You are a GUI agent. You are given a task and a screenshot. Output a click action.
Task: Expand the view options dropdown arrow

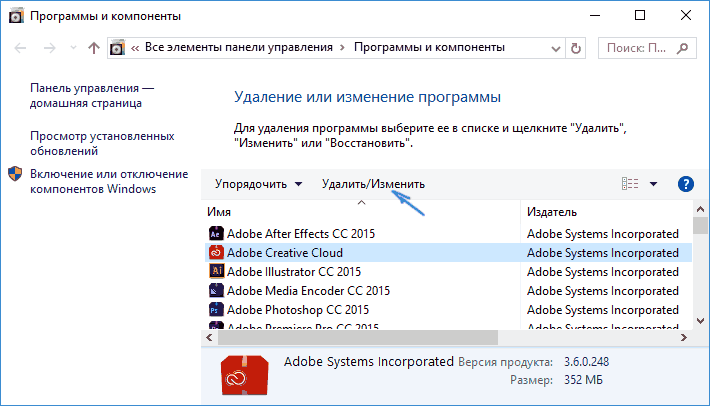pos(653,184)
